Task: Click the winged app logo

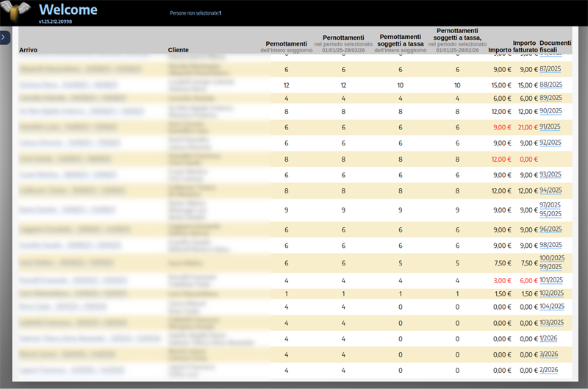Action: tap(15, 11)
